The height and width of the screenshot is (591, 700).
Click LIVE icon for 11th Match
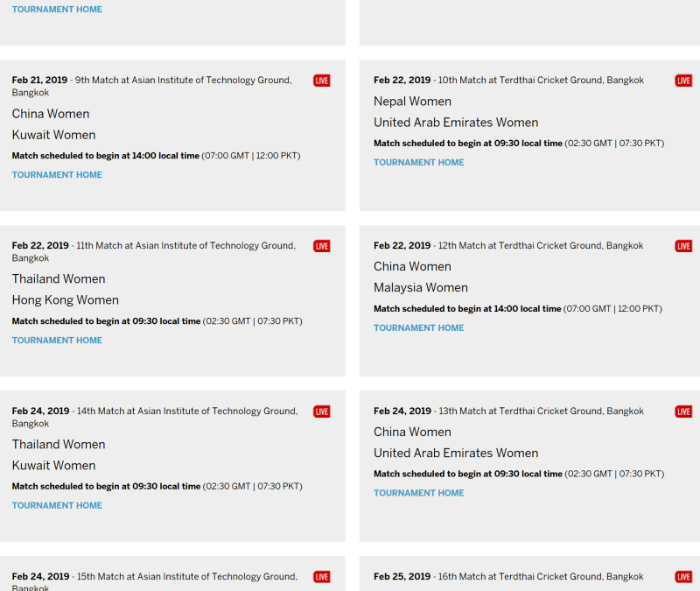pos(321,246)
